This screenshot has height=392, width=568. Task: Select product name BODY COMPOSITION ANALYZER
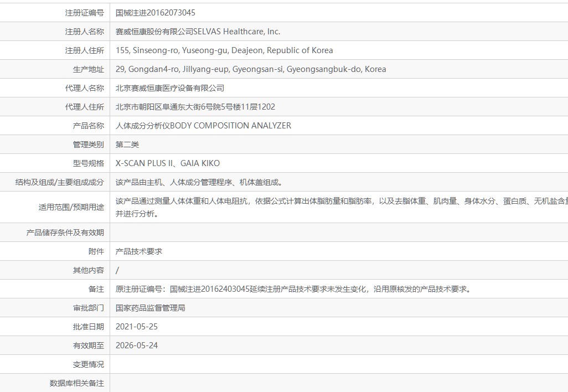pyautogui.click(x=203, y=126)
